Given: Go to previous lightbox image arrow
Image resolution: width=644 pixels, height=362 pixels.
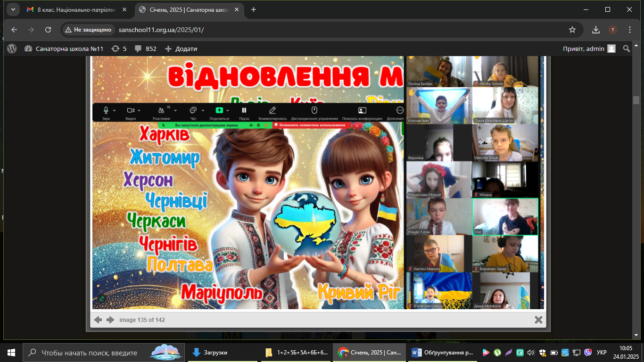Looking at the screenshot, I should pyautogui.click(x=98, y=320).
